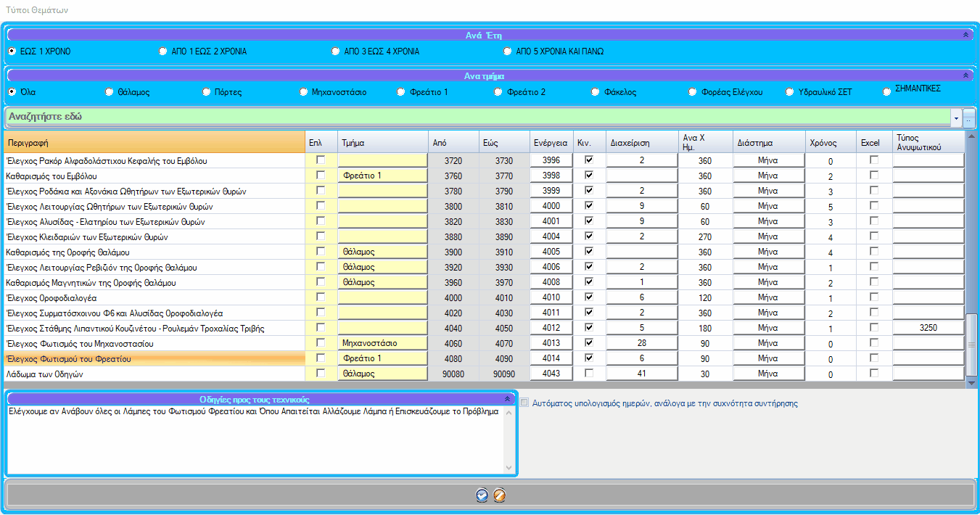
Task: Choose the 'Μηχανοστάσιο' section filter
Action: pos(305,92)
